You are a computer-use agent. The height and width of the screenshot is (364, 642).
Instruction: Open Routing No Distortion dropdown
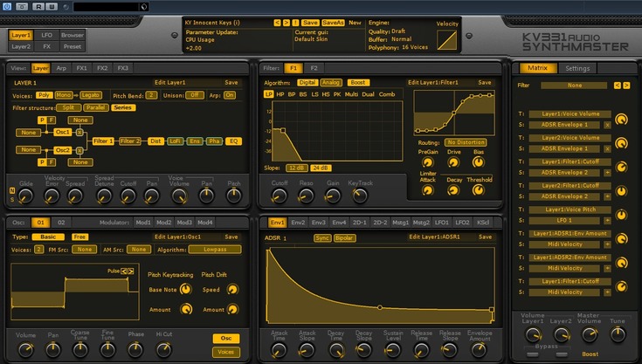(466, 142)
